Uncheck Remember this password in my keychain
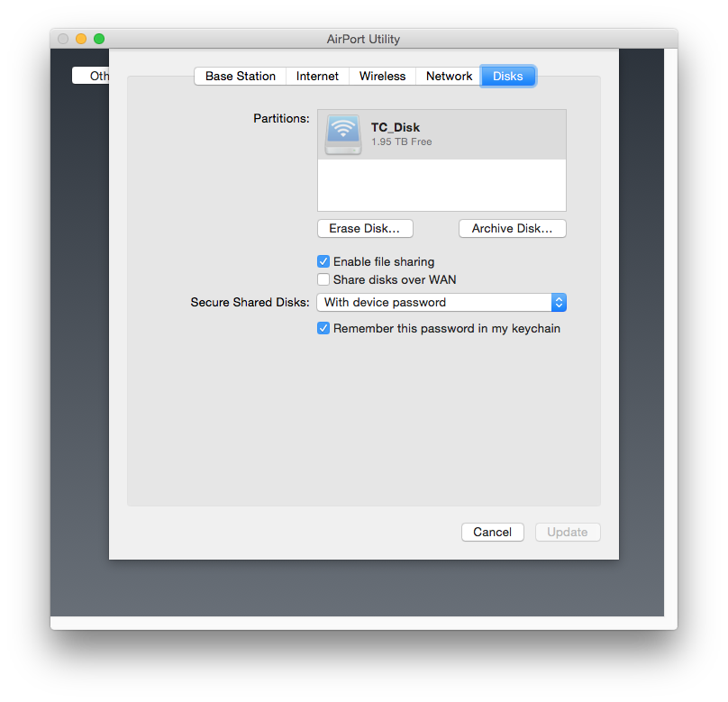This screenshot has height=702, width=728. [x=323, y=328]
